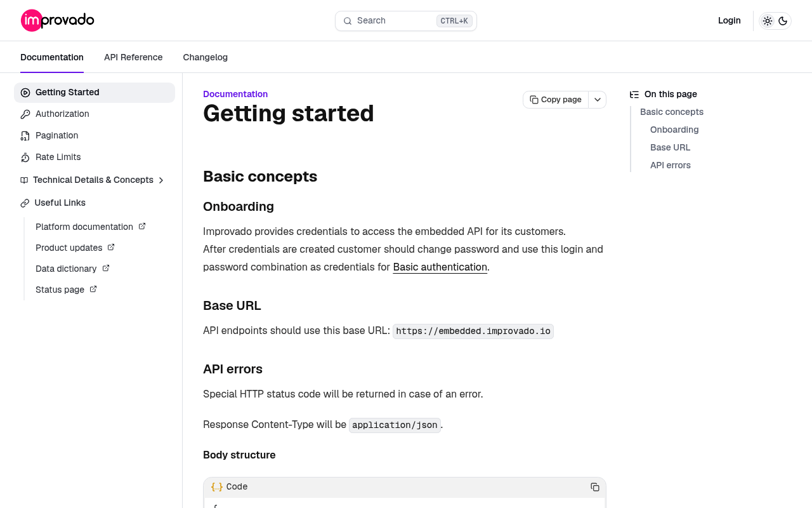Jump to Onboarding in page outline

point(674,130)
